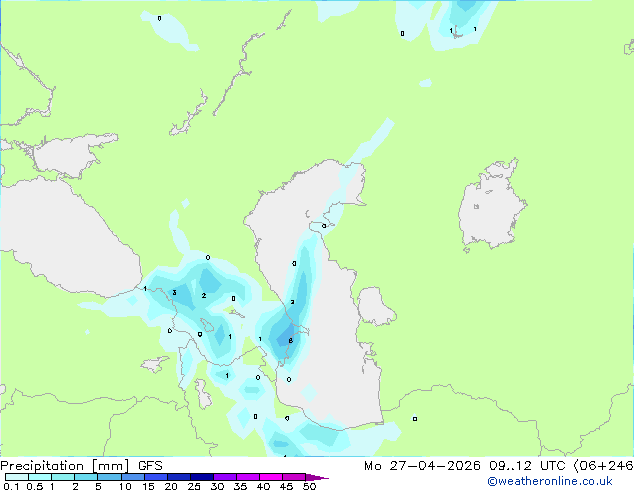The width and height of the screenshot is (634, 490).
Task: Click the '30' legend value
Action: click(217, 486)
